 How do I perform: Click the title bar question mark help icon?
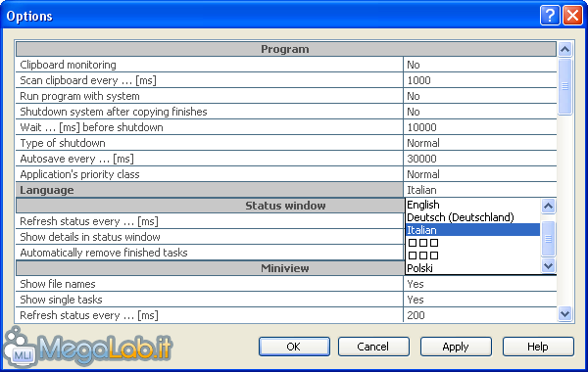(x=550, y=16)
